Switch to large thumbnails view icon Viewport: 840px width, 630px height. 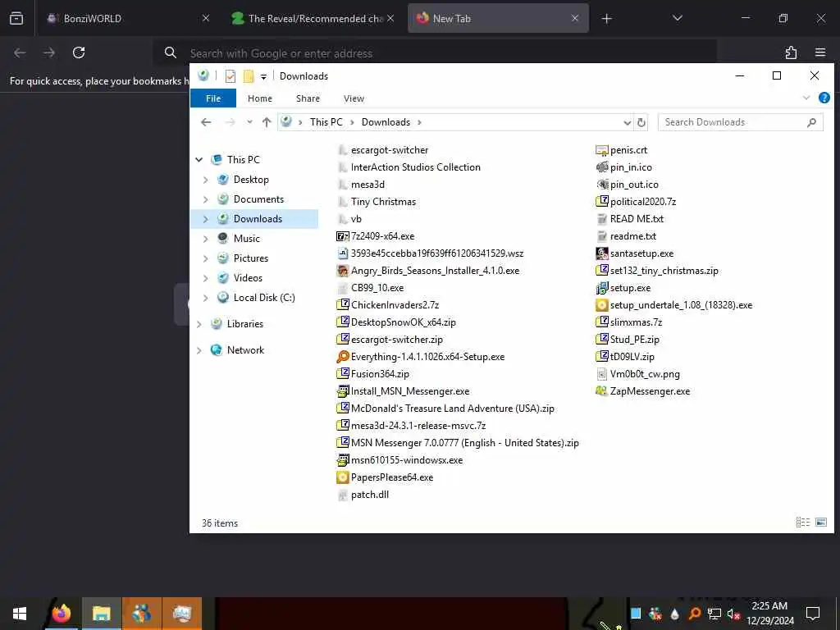(821, 522)
